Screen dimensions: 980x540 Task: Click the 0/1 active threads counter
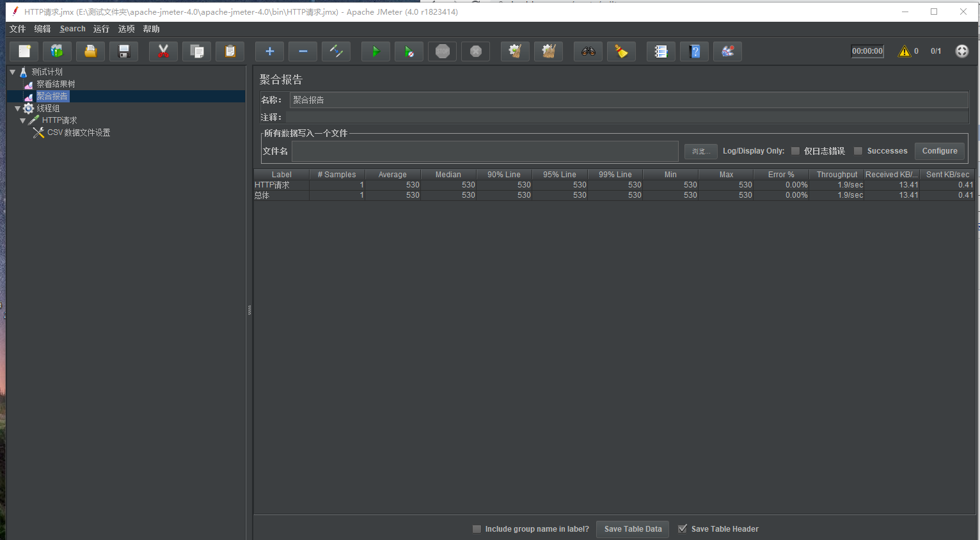(x=936, y=51)
